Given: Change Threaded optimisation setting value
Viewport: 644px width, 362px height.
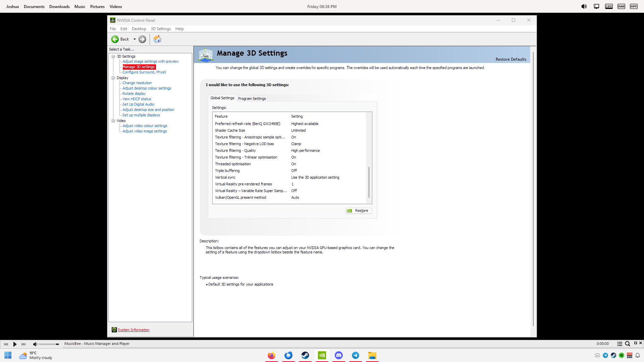Looking at the screenshot, I should [x=293, y=164].
